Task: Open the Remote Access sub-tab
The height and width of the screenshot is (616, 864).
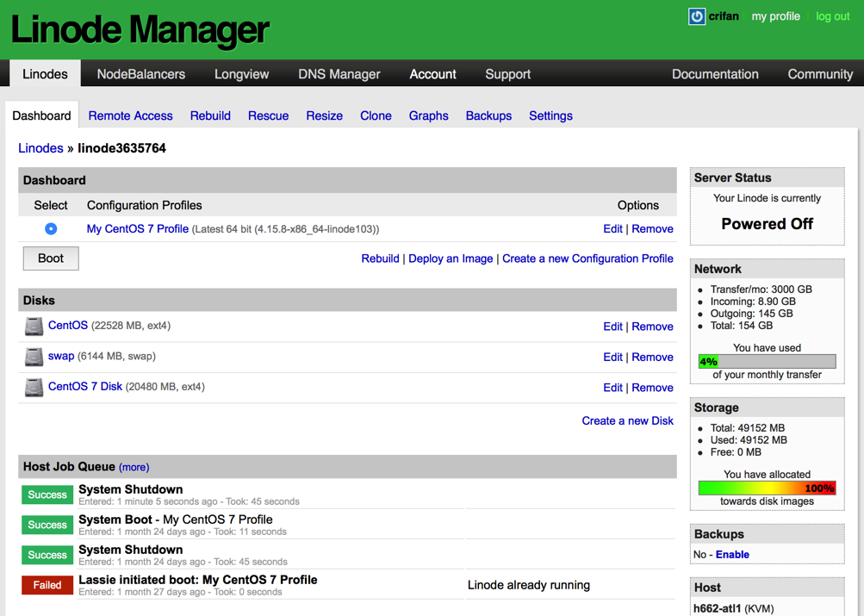Action: pyautogui.click(x=131, y=115)
